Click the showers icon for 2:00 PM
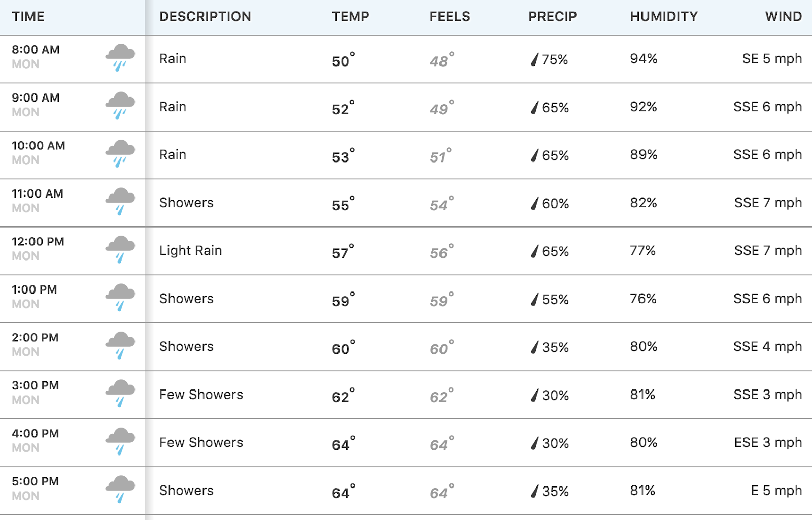 click(120, 345)
